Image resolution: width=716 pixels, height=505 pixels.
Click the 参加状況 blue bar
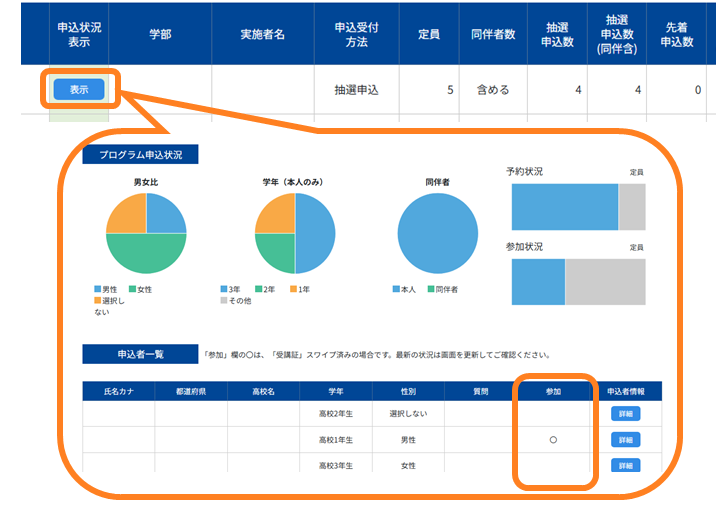pos(538,282)
